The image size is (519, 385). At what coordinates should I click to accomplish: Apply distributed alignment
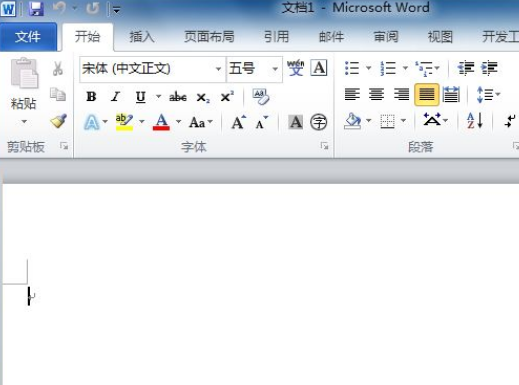pyautogui.click(x=451, y=94)
